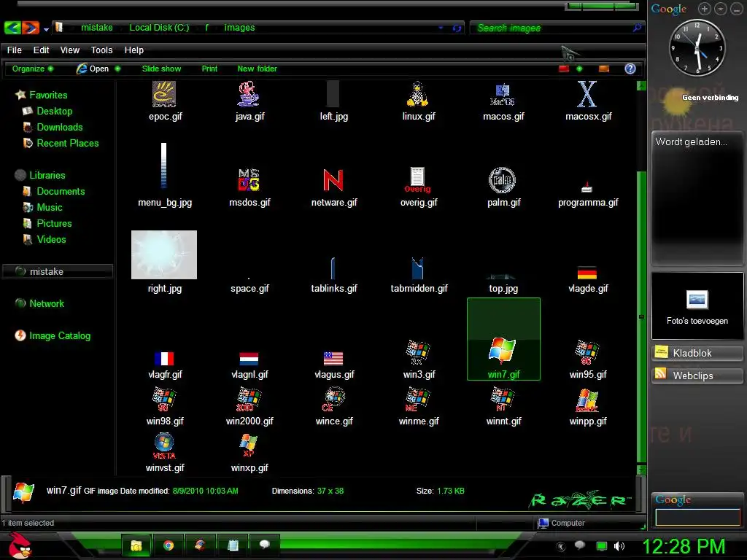Screen dimensions: 747x560
Task: Open the Help menu
Action: (134, 50)
